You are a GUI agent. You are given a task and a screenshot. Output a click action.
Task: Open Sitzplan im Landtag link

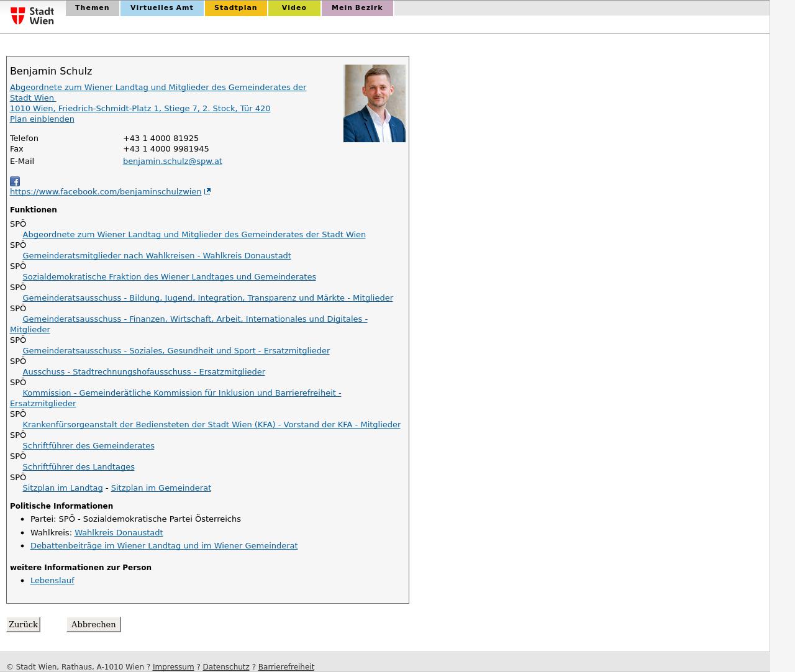pos(62,488)
